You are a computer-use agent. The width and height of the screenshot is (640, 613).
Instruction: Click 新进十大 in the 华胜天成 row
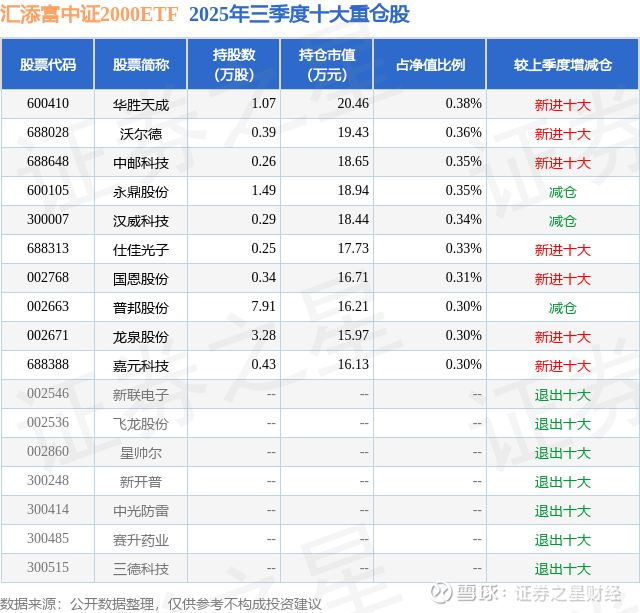pyautogui.click(x=562, y=105)
